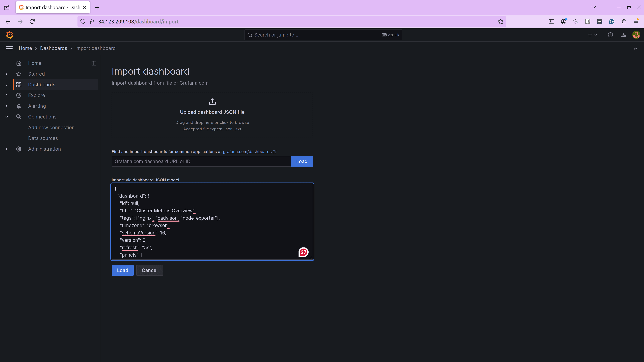List all tabs dropdown arrow

tap(594, 8)
